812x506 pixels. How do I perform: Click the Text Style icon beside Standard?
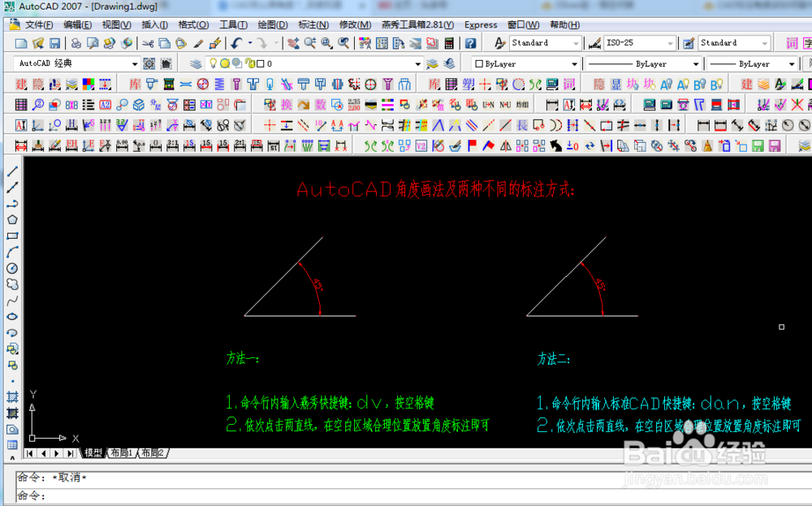[499, 43]
